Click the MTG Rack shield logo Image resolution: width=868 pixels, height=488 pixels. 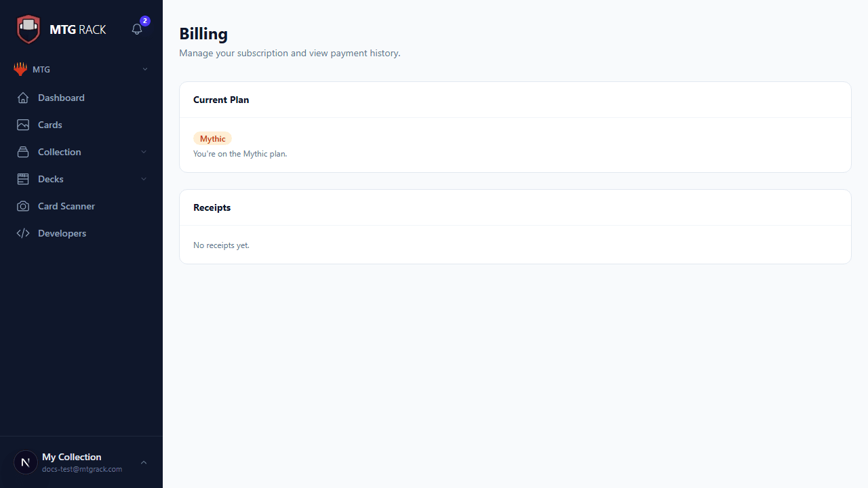(x=28, y=29)
